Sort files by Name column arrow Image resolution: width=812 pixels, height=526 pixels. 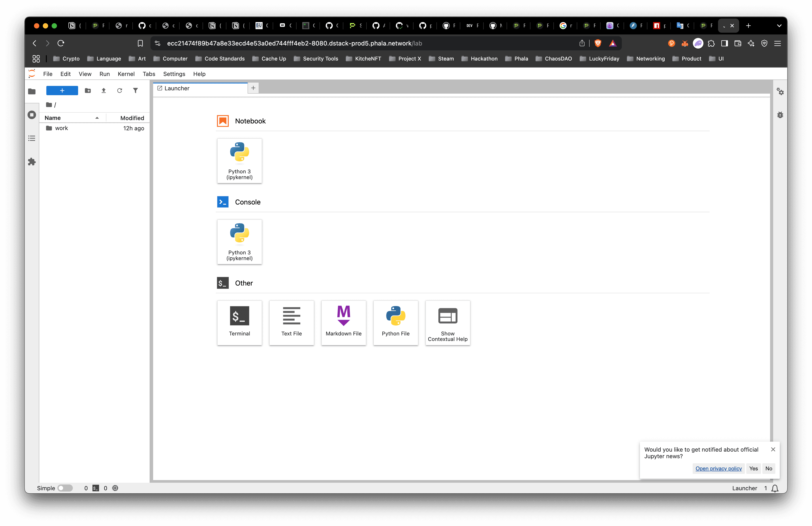tap(97, 118)
